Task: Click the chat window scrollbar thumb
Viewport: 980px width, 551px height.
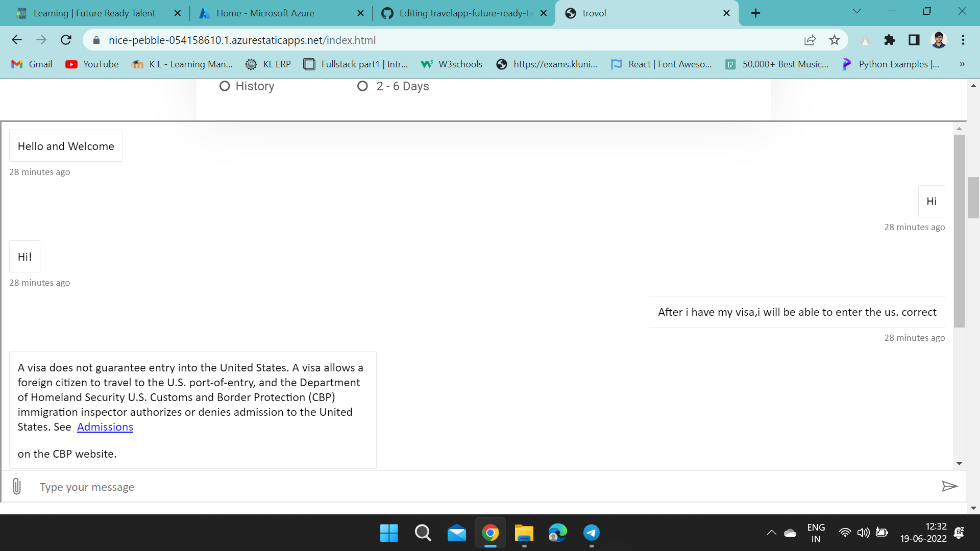Action: (959, 231)
